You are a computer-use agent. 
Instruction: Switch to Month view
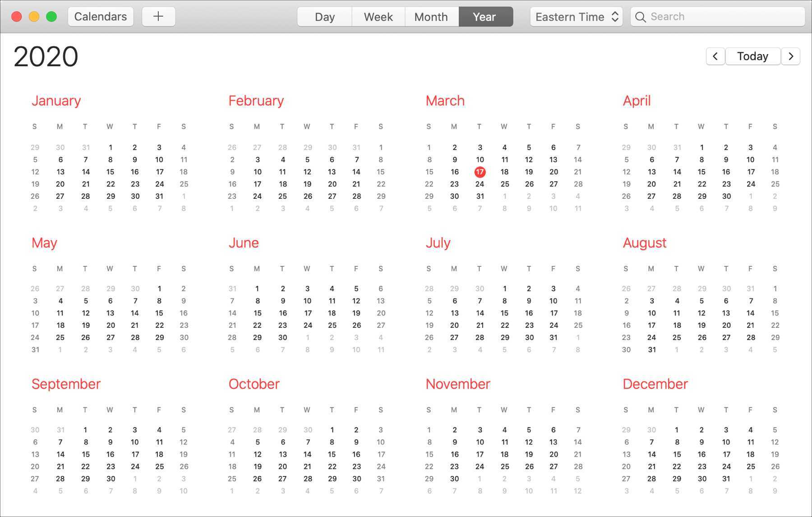click(431, 17)
